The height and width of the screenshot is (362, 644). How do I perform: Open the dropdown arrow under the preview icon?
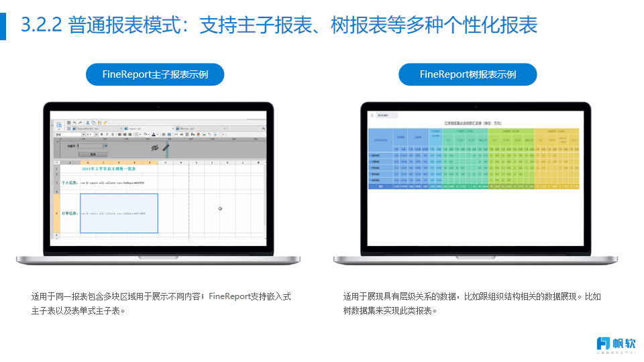[x=59, y=129]
